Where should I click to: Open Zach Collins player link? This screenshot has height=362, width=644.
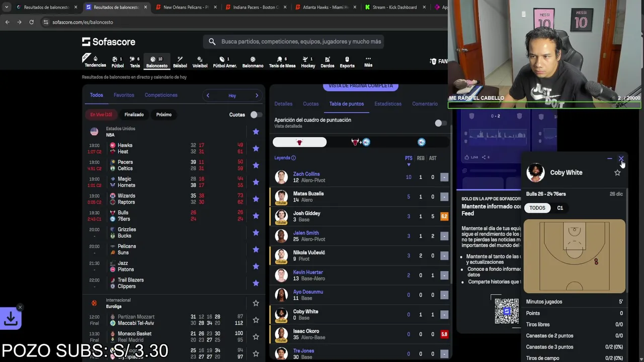[x=306, y=174]
